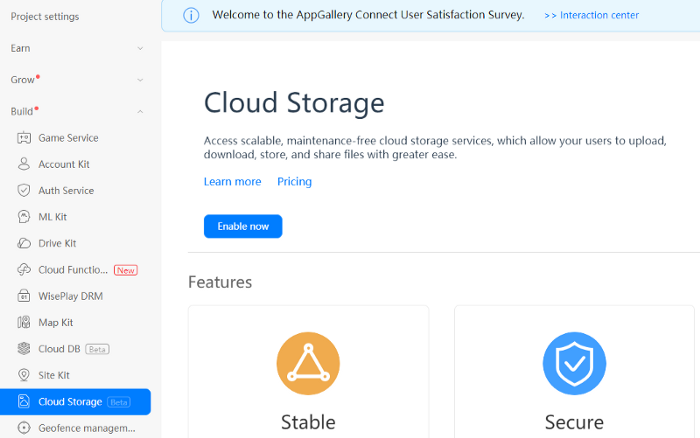Screen dimensions: 700x438
Task: Open the Learn more link
Action: tap(232, 182)
